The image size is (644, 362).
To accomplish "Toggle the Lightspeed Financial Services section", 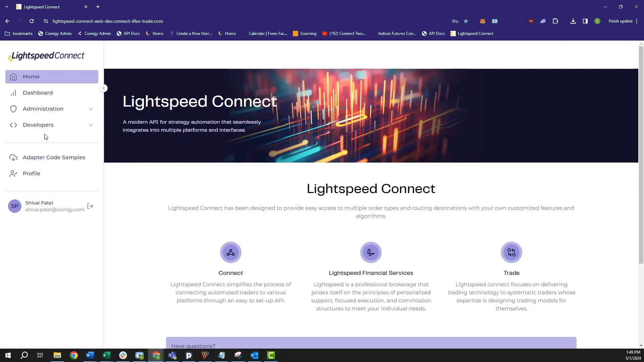I will [x=371, y=273].
